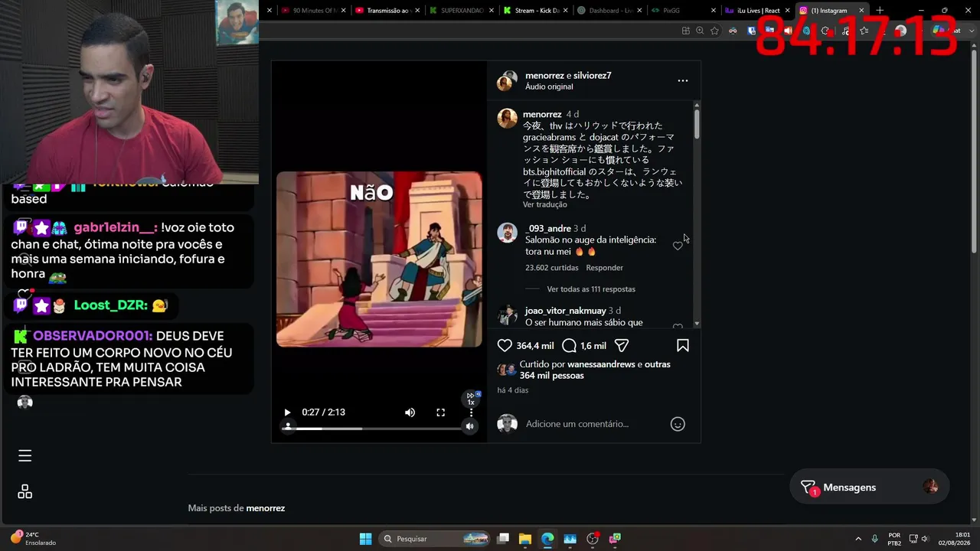Close the '(1) Instagram' tab
The image size is (980, 551).
click(861, 11)
